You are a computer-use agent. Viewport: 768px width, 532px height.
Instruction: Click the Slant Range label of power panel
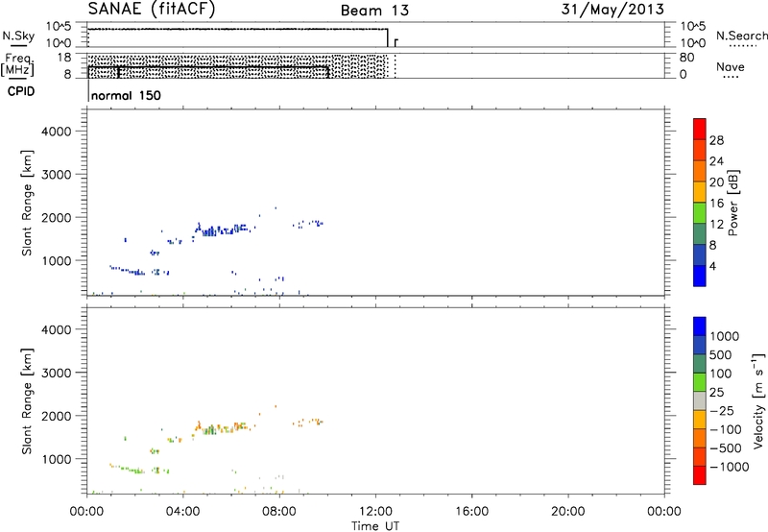27,203
